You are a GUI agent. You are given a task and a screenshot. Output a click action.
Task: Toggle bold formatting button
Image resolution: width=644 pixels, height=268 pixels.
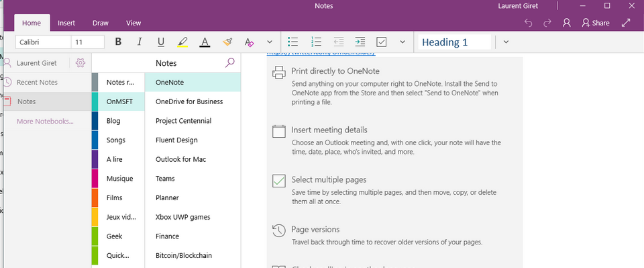pos(118,42)
